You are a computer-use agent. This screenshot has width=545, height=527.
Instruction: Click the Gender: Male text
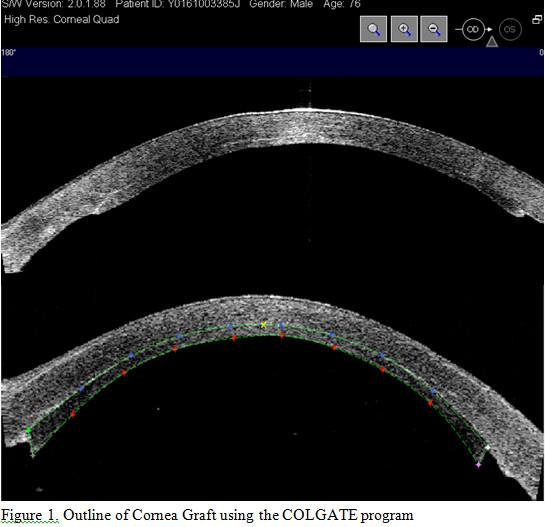click(281, 4)
